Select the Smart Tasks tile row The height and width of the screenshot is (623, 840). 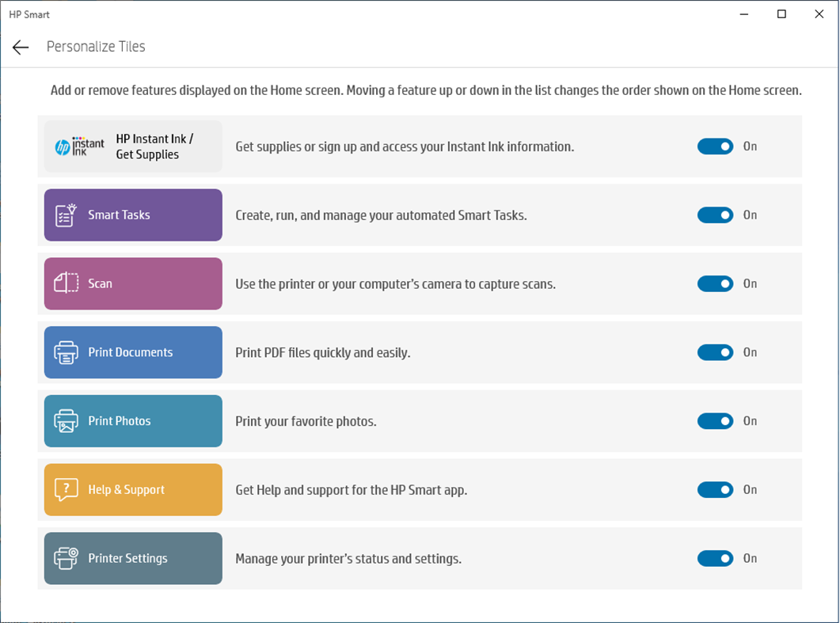133,215
